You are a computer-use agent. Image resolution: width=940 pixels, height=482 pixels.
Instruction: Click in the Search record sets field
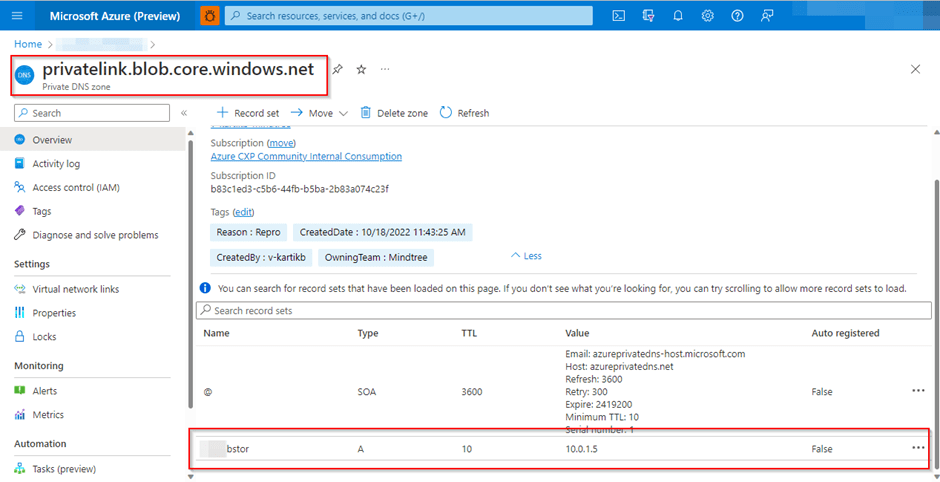[x=564, y=311]
